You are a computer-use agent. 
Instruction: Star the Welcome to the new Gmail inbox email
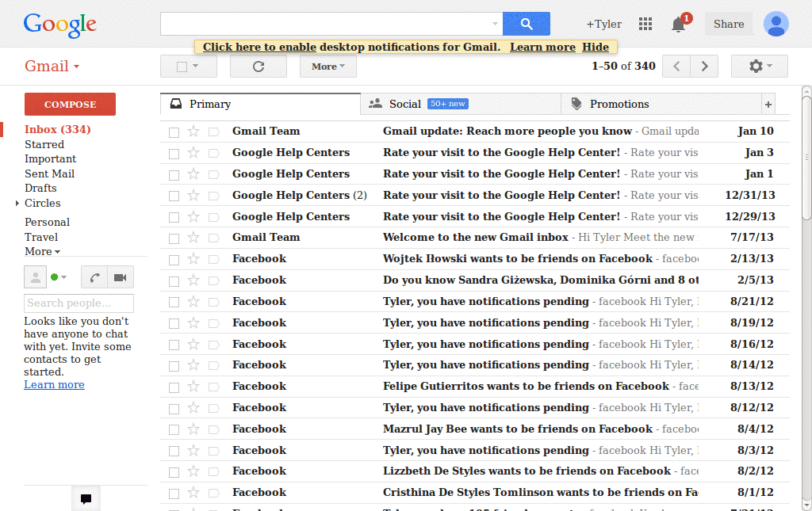pyautogui.click(x=193, y=238)
